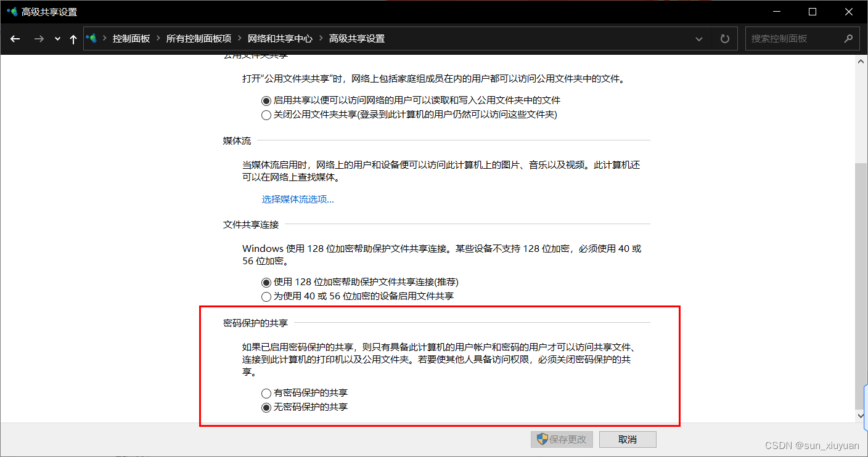Click the scrollbar down arrow
This screenshot has height=457, width=868.
coord(861,416)
